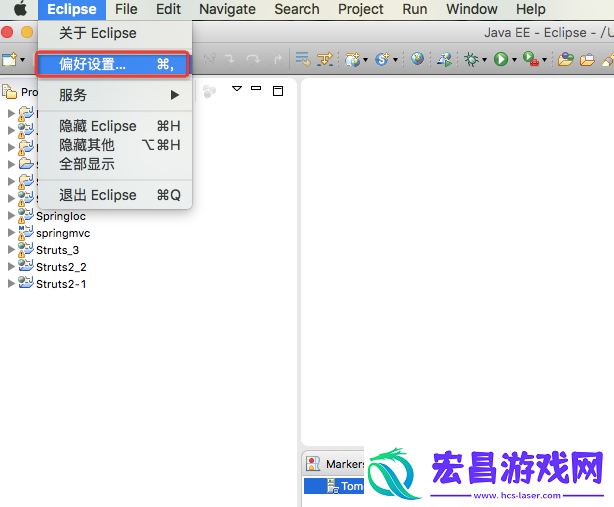Open Project Explorer View Menu triangle
Viewport: 614px width, 507px height.
[237, 88]
